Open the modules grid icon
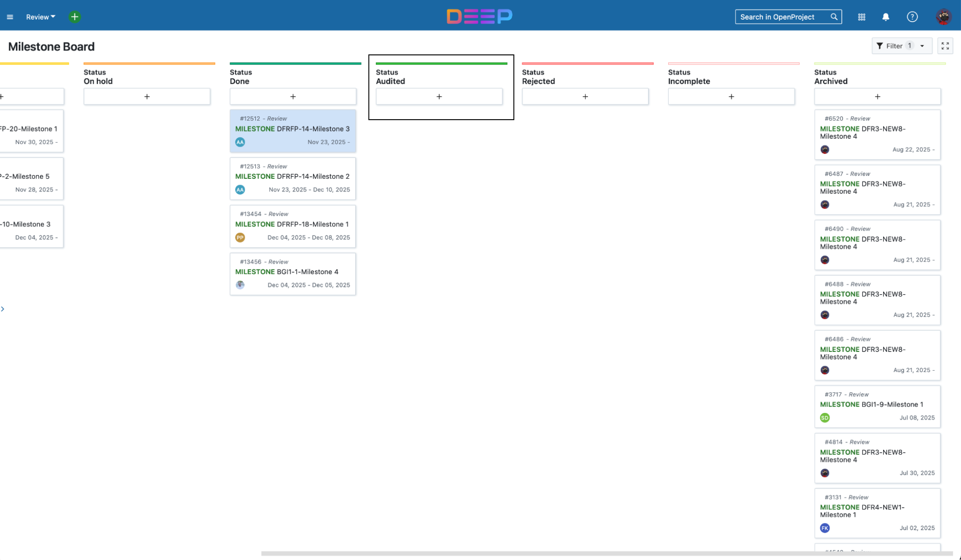The width and height of the screenshot is (961, 560). coord(861,17)
